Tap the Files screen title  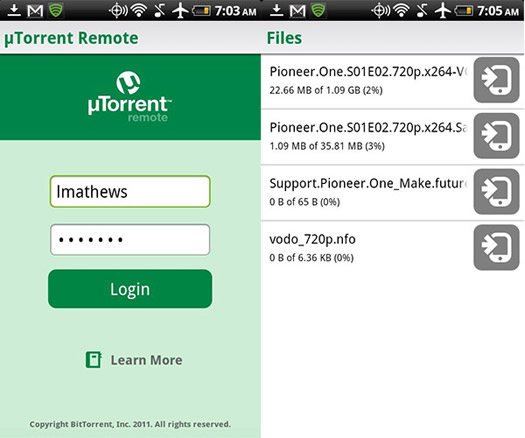(x=284, y=38)
